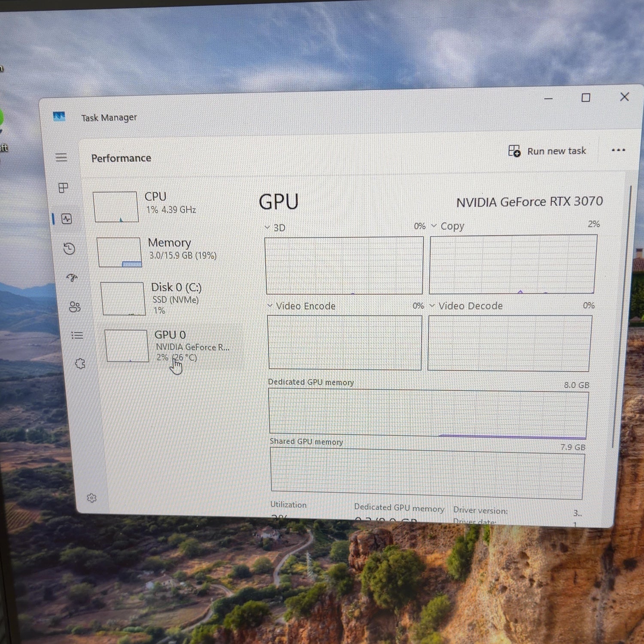Open the Startup apps page icon
Image resolution: width=644 pixels, height=644 pixels.
72,278
